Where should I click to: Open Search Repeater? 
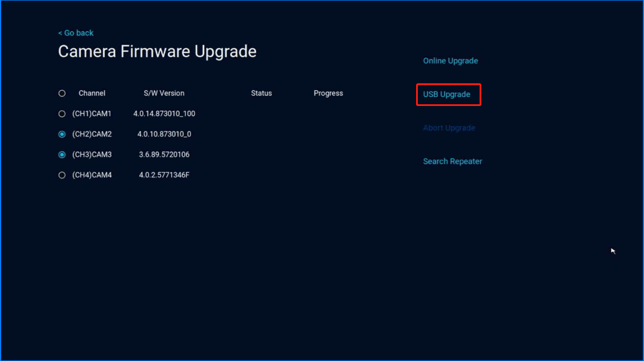coord(452,162)
